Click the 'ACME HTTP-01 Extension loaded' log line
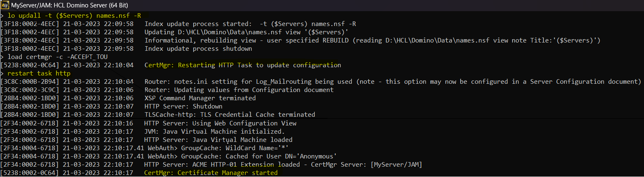Image resolution: width=644 pixels, height=177 pixels. 283,165
